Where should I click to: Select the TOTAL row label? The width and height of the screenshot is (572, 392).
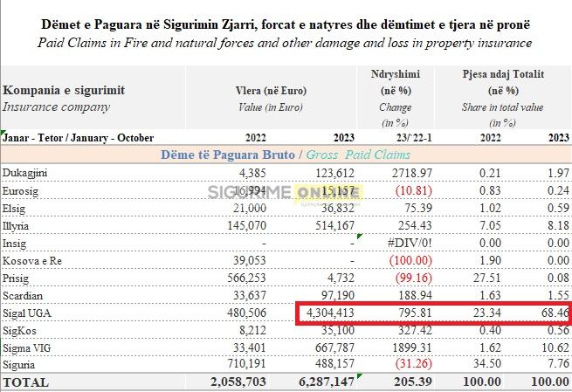[x=26, y=382]
